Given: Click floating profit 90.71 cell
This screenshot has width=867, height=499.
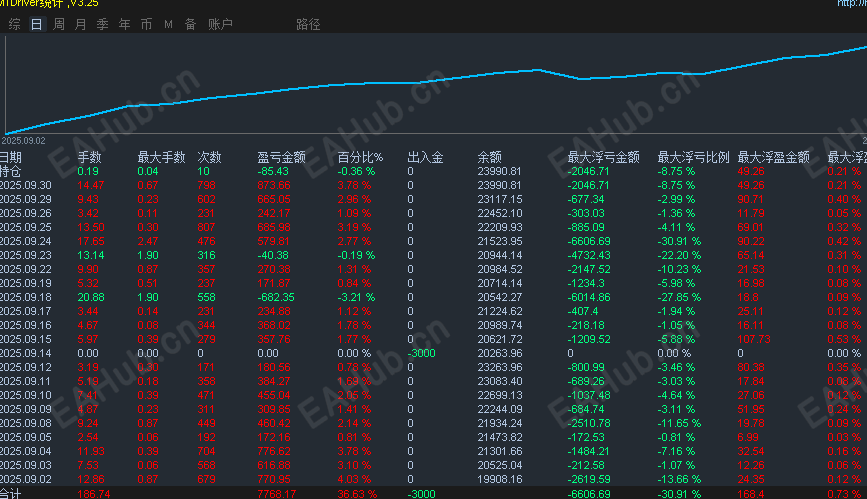Looking at the screenshot, I should tap(750, 199).
